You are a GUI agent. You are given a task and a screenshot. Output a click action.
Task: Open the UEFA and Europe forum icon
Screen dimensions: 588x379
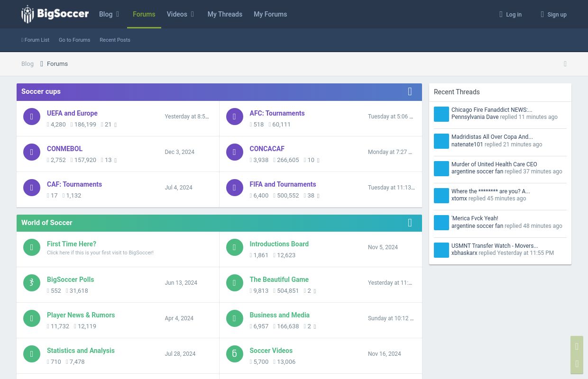coord(32,117)
